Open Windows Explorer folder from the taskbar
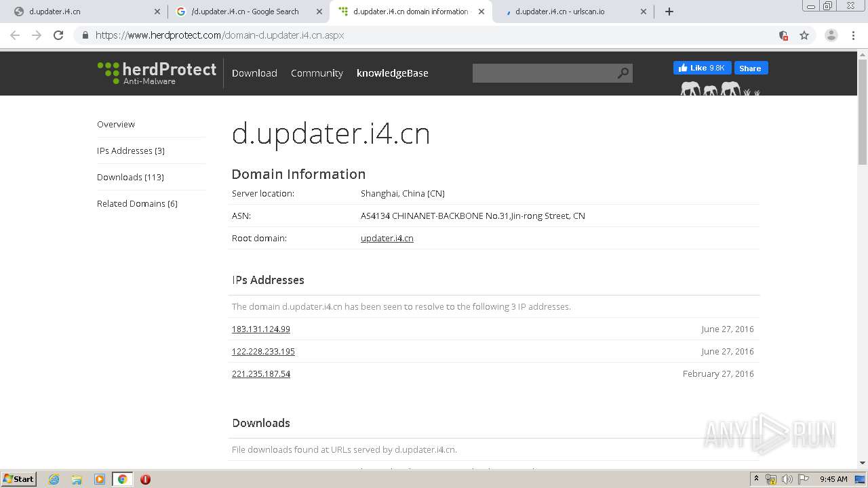 pyautogui.click(x=77, y=479)
